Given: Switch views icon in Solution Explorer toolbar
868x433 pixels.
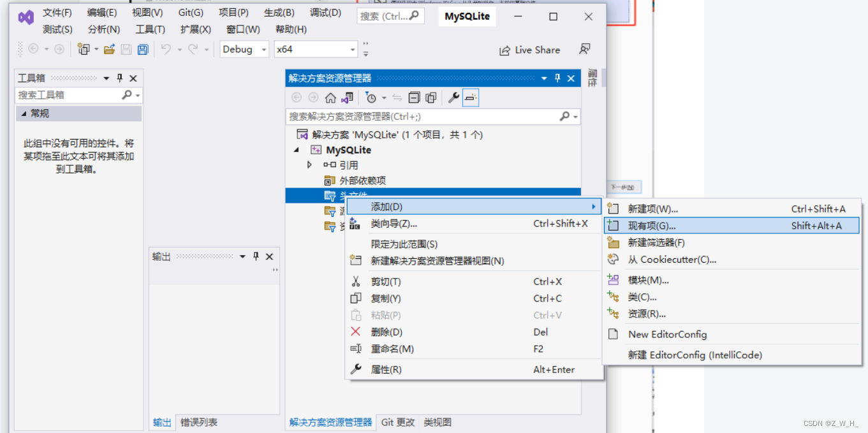Looking at the screenshot, I should click(x=347, y=98).
